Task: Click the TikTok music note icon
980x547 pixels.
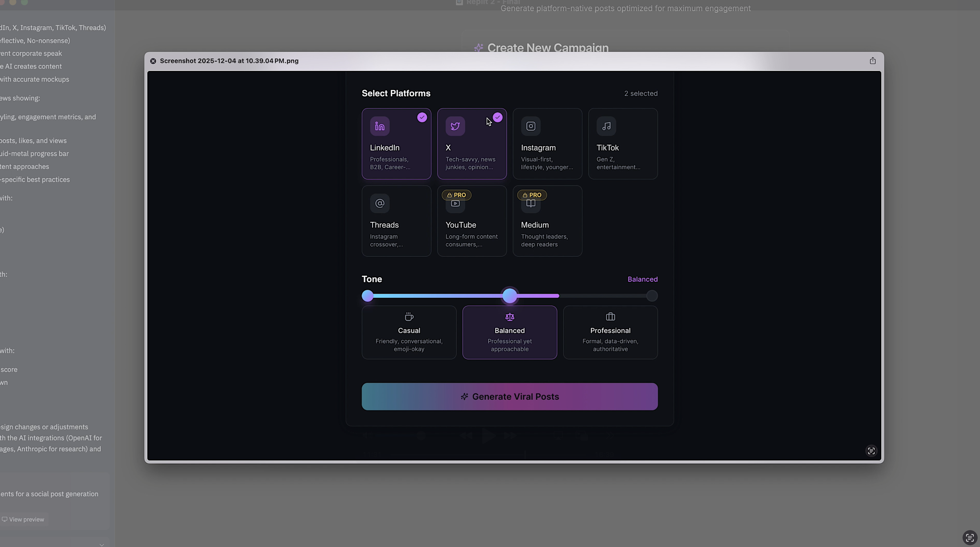Action: (606, 126)
